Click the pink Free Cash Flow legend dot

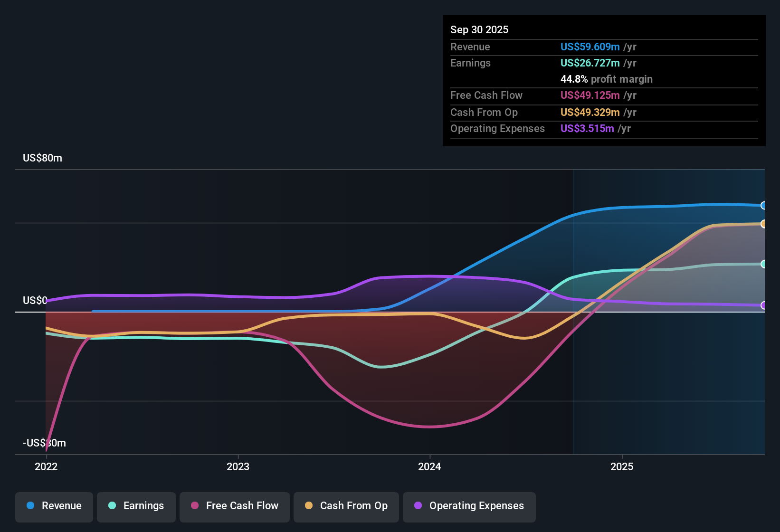click(194, 506)
